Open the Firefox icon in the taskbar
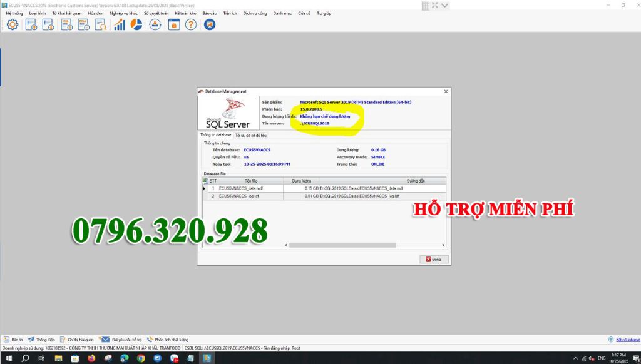641x364 pixels. pyautogui.click(x=91, y=358)
